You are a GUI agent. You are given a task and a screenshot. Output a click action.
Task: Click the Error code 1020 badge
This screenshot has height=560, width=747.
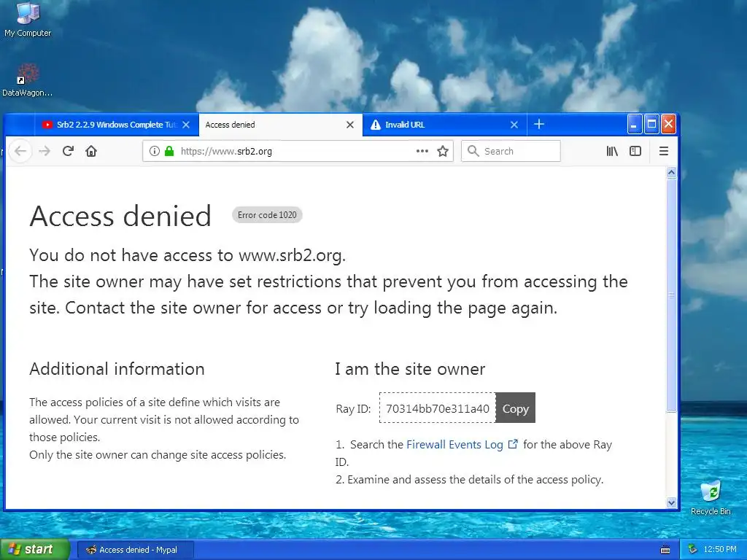pyautogui.click(x=267, y=215)
